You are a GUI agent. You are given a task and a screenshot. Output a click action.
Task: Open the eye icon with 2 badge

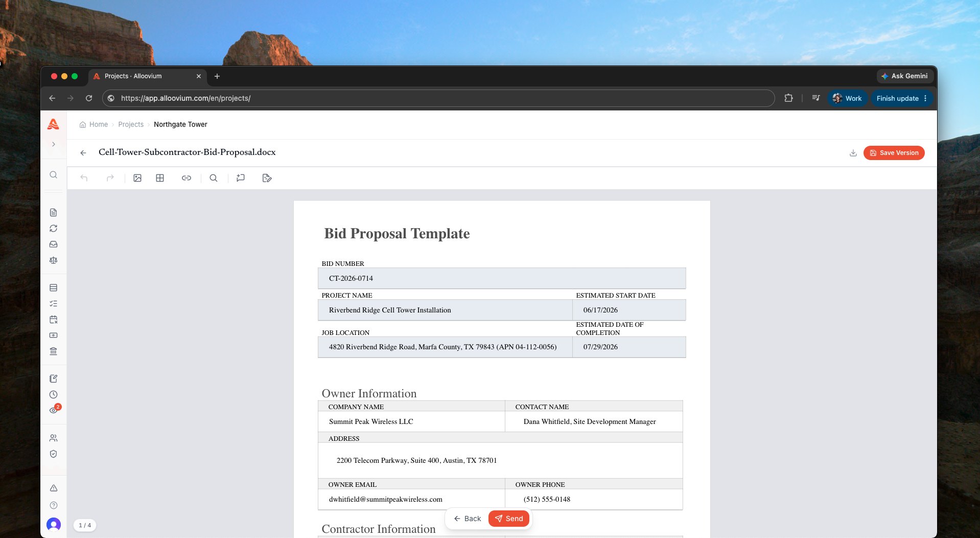pos(54,409)
